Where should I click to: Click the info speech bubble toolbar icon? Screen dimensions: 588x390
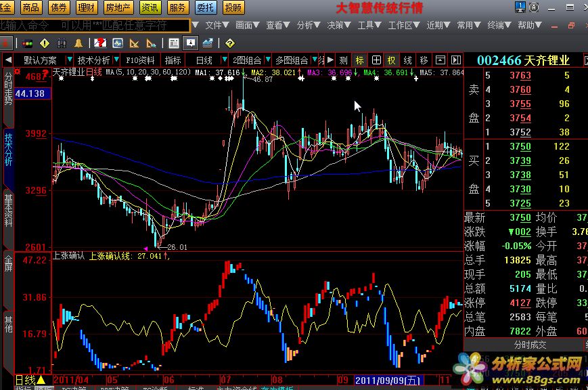point(191,43)
